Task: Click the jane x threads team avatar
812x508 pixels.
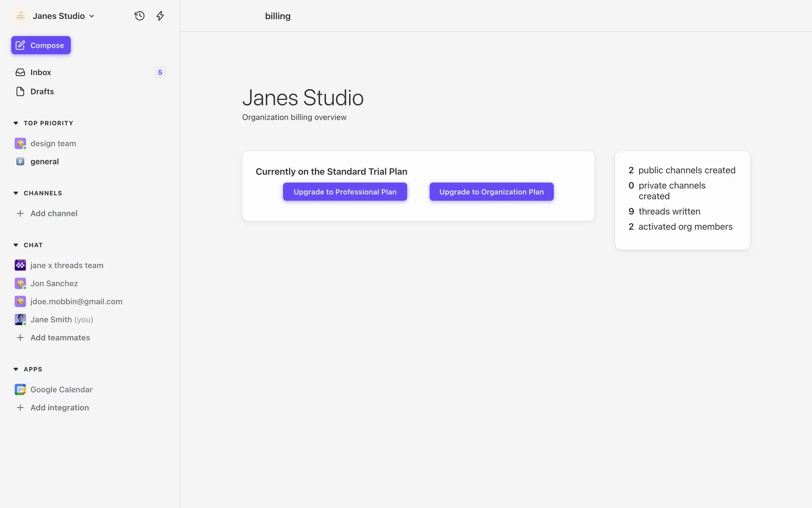Action: click(20, 265)
